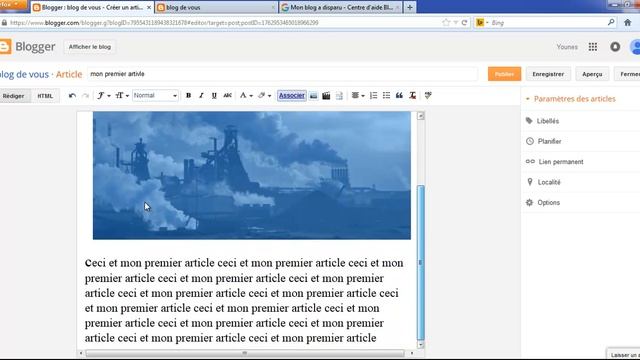Screen dimensions: 640x360
Task: Select the 'Blogger : blog de vous' browser tab
Action: (x=92, y=7)
